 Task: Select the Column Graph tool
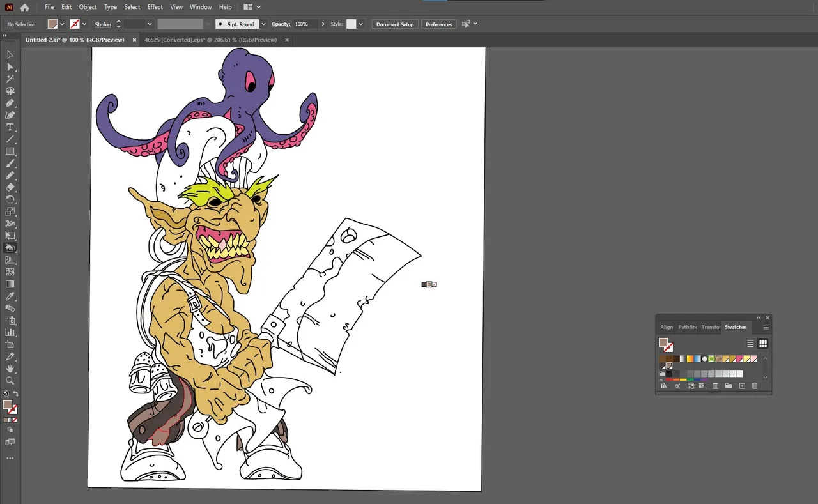[x=10, y=332]
